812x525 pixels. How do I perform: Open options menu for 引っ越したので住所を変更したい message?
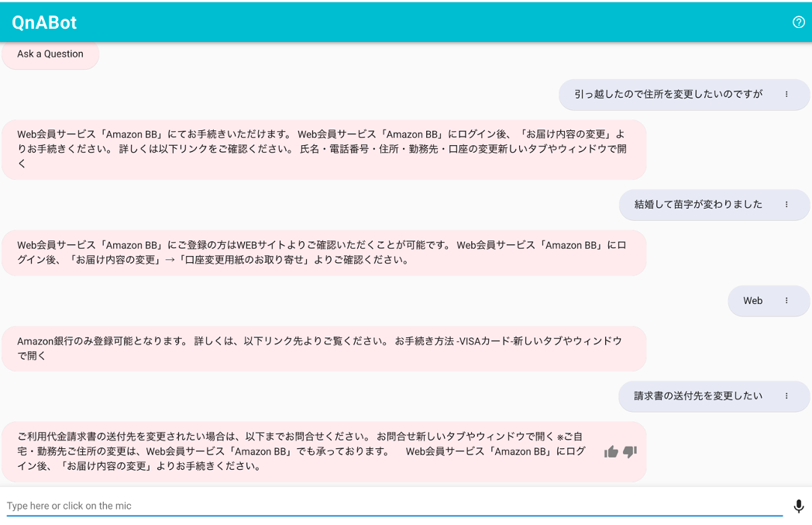786,95
